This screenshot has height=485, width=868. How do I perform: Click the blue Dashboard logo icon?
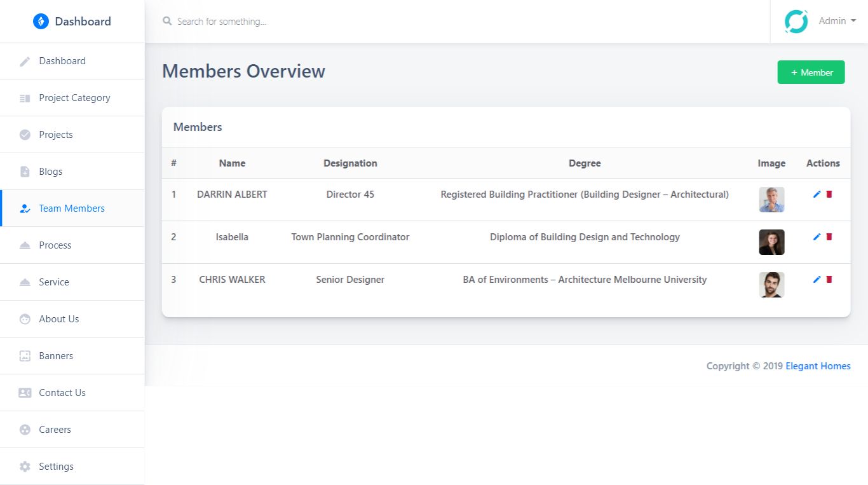tap(41, 22)
